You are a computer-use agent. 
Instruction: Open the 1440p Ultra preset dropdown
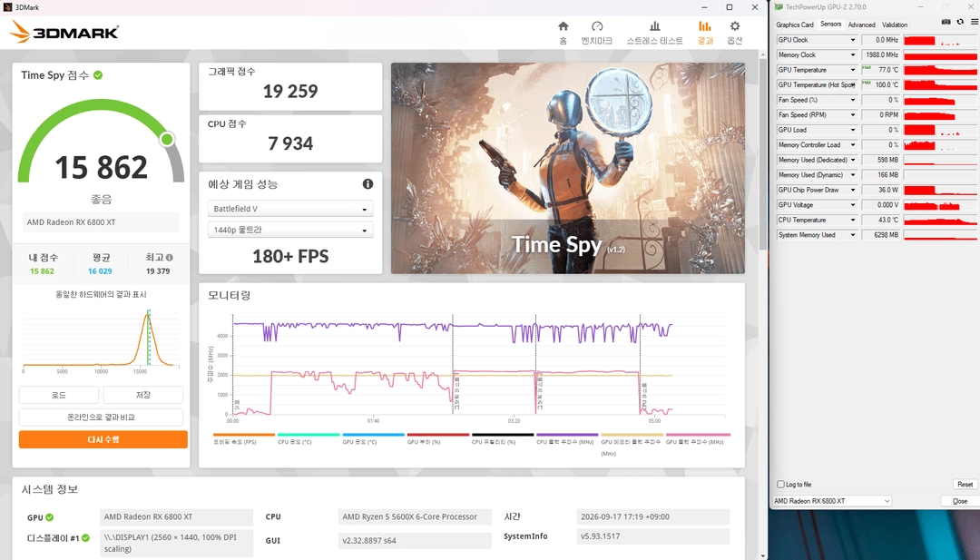coord(290,230)
